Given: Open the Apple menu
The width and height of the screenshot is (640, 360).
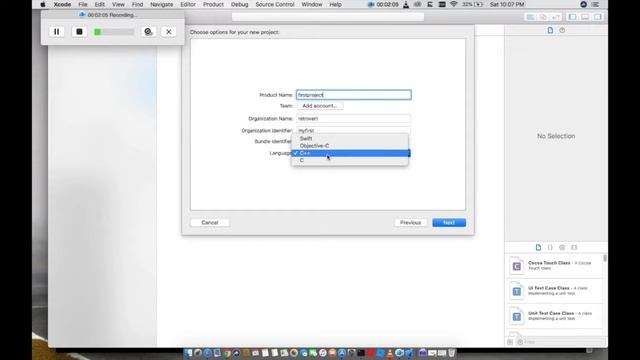Looking at the screenshot, I should [x=42, y=4].
